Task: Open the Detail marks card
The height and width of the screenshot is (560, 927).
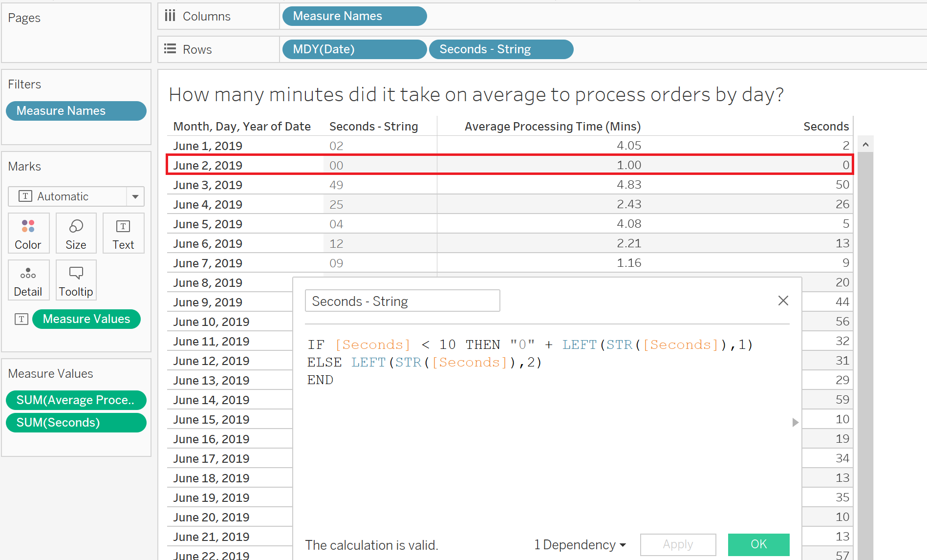Action: coord(28,280)
